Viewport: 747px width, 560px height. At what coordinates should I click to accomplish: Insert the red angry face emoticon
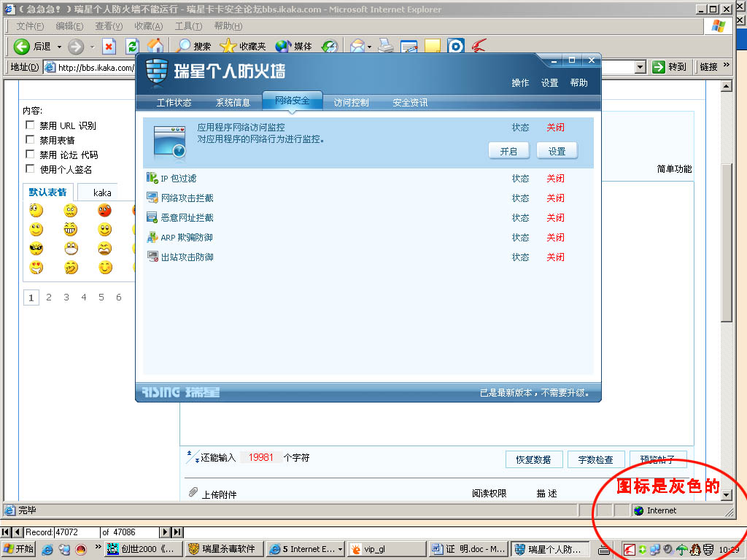pos(105,210)
